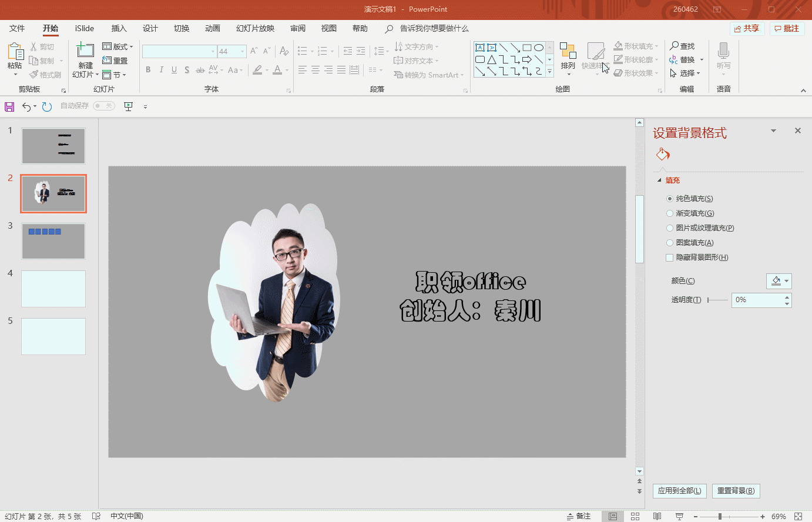This screenshot has height=522, width=812.
Task: Click the New Slide icon
Action: tap(85, 51)
